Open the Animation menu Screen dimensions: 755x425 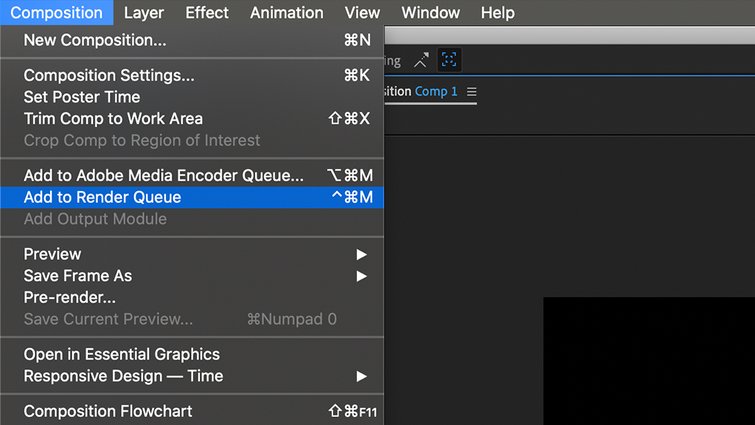coord(286,13)
